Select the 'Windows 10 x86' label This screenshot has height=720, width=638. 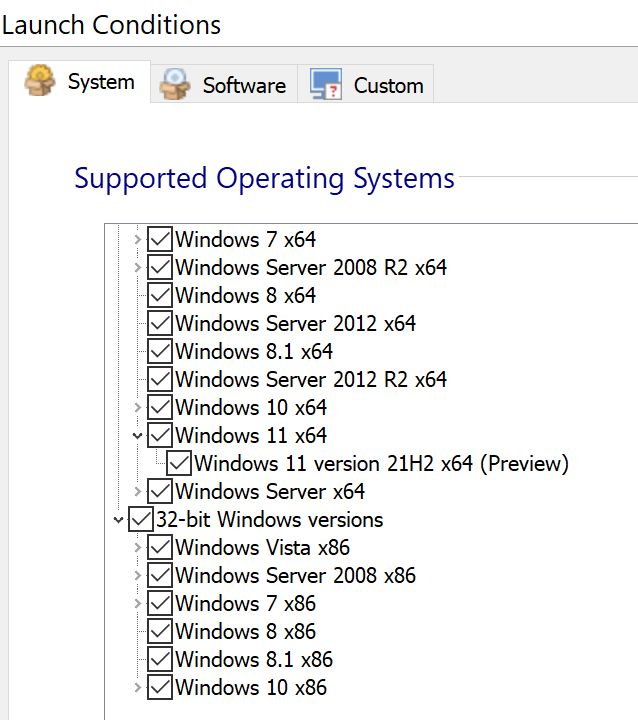tap(251, 687)
